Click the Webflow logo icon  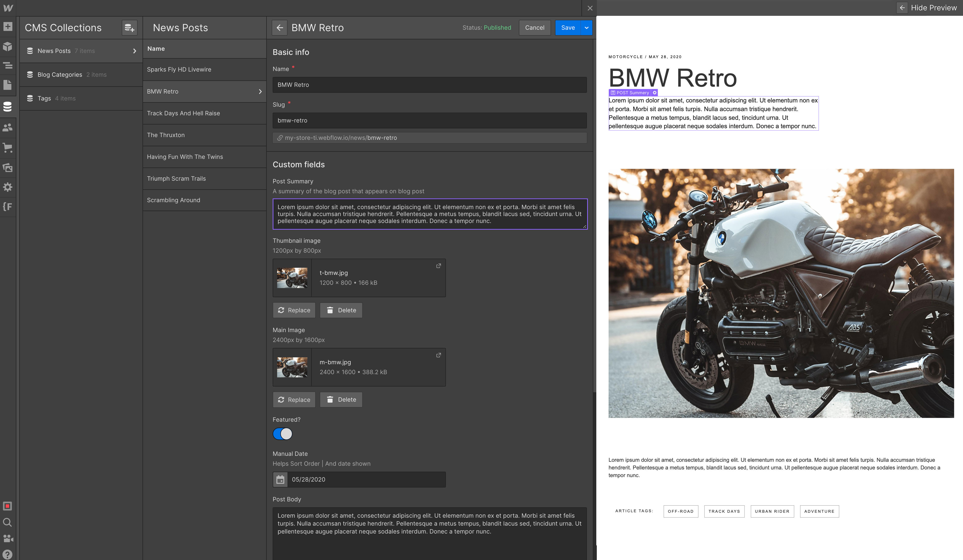[x=8, y=8]
